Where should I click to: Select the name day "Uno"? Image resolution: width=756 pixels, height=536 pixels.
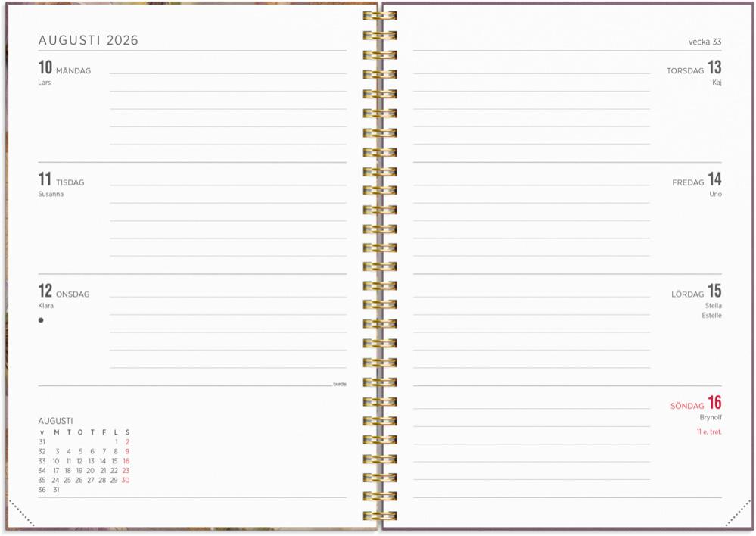(715, 194)
